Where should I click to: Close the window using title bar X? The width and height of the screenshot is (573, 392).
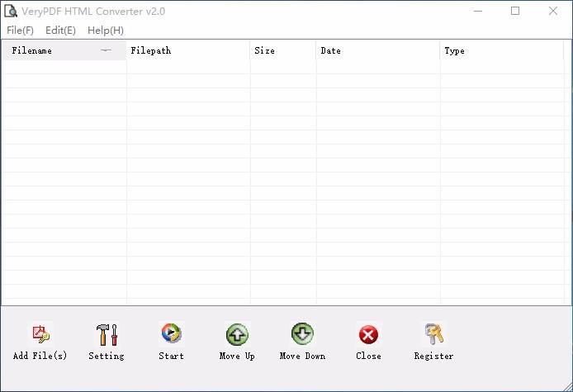pyautogui.click(x=553, y=12)
